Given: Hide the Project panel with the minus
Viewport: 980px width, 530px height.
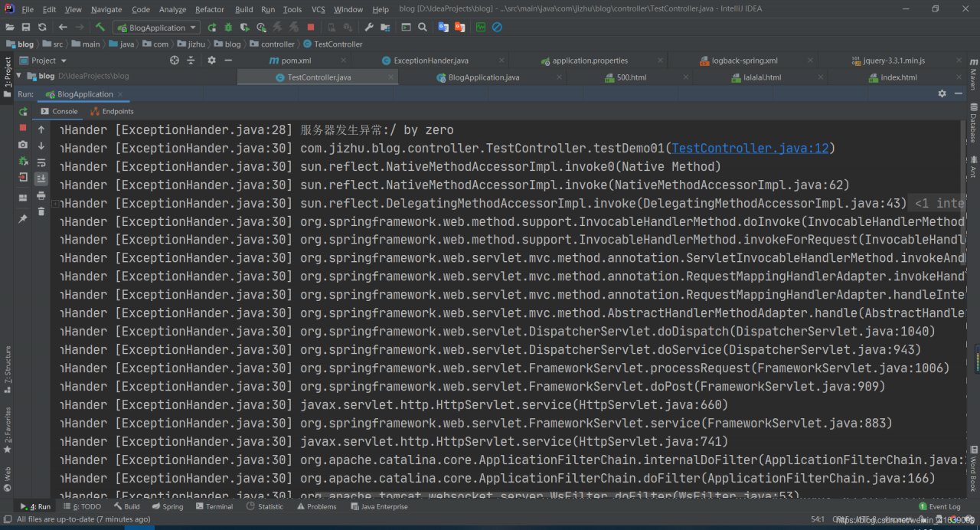Looking at the screenshot, I should [x=229, y=61].
